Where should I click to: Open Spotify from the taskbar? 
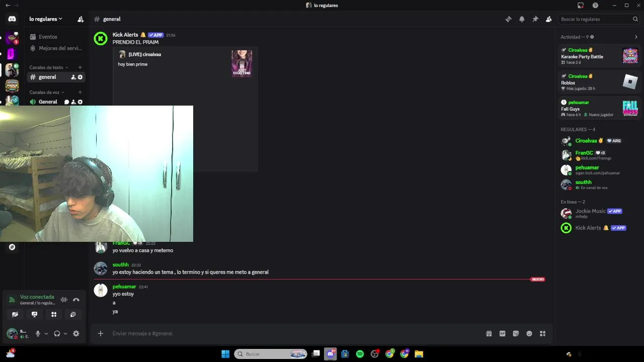[360, 354]
